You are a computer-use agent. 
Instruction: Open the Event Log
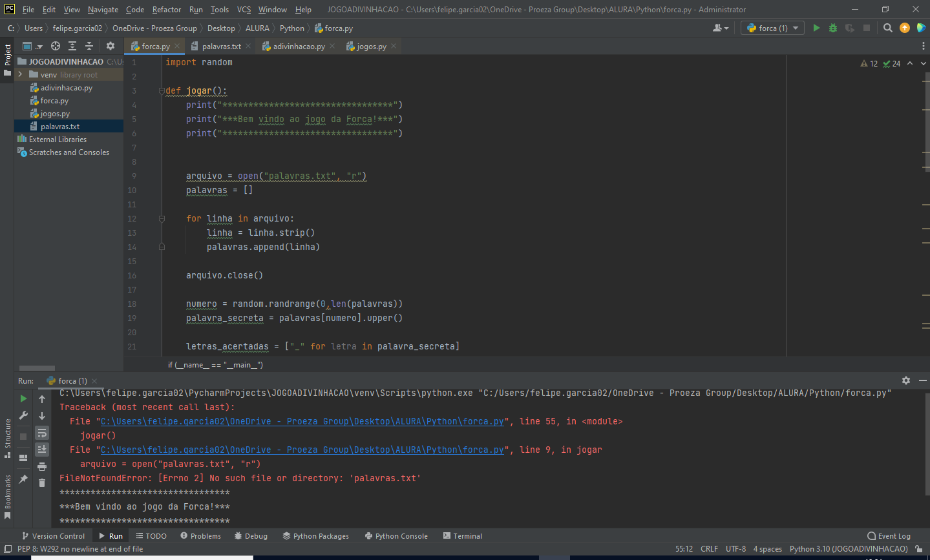[889, 536]
